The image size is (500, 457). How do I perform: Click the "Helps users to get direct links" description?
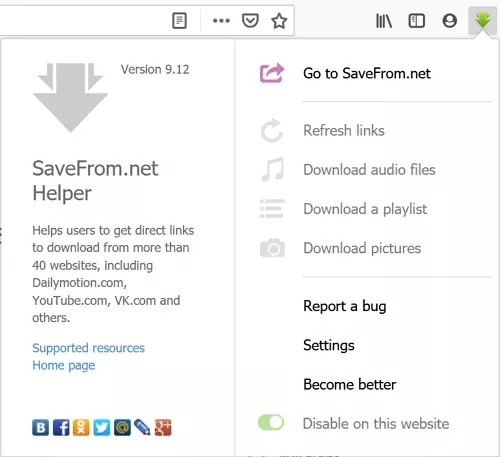(x=113, y=274)
